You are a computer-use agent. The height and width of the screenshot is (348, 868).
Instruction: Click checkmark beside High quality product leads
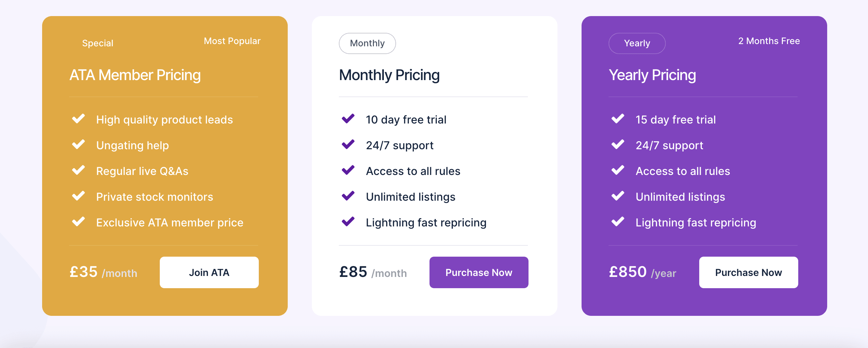[x=78, y=119]
